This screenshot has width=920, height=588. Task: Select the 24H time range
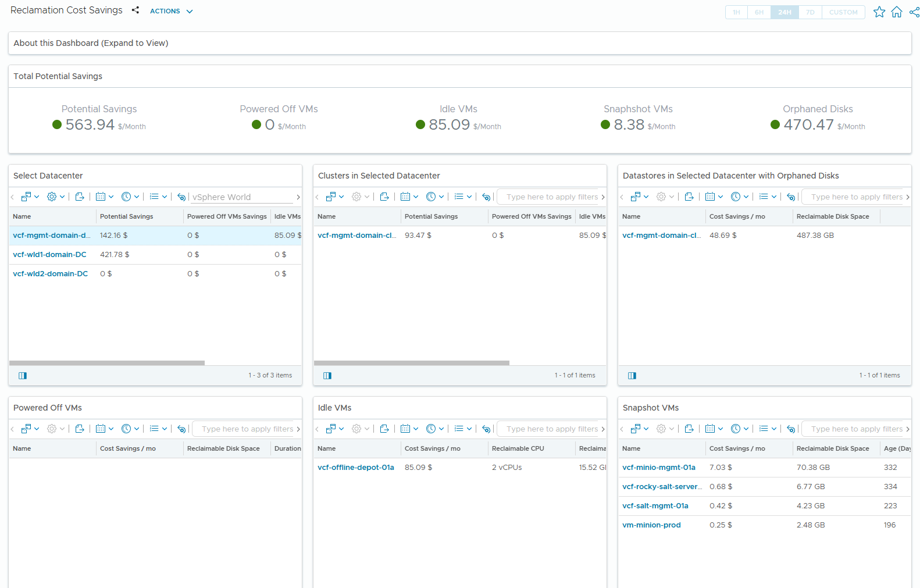(785, 12)
